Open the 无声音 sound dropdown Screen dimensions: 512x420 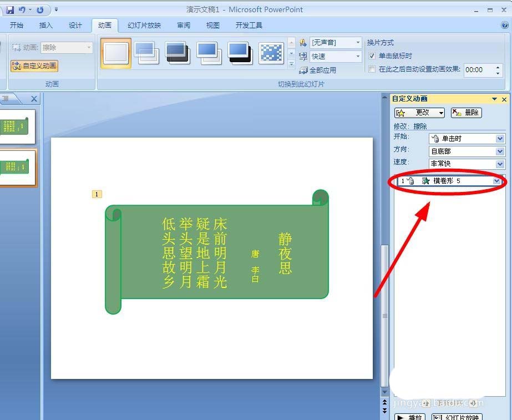point(358,43)
